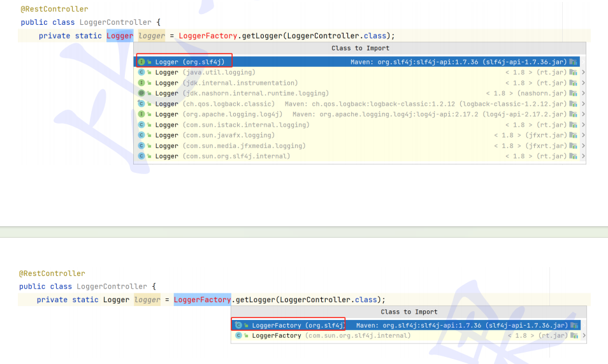Viewport: 608px width, 364px height.
Task: Pick Logger (ch.qos.logback.classic) entry
Action: click(x=360, y=104)
